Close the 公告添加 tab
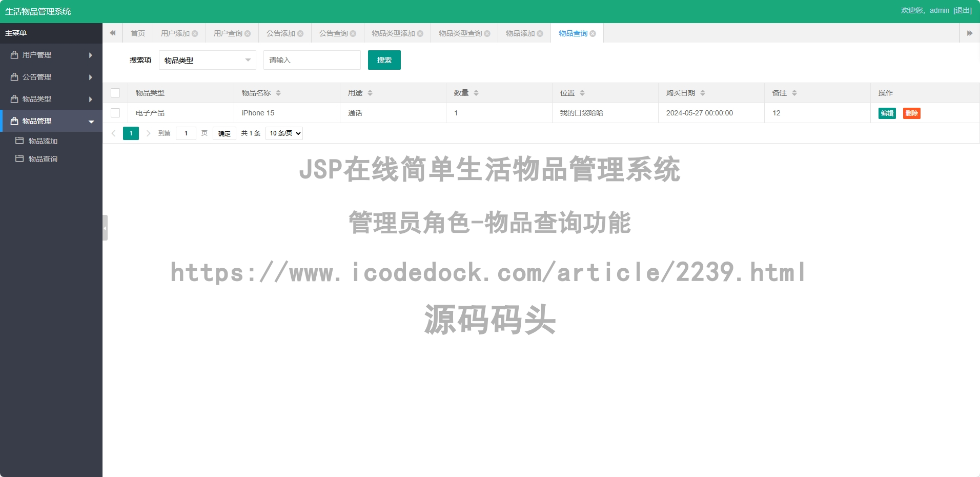980x477 pixels. [300, 33]
